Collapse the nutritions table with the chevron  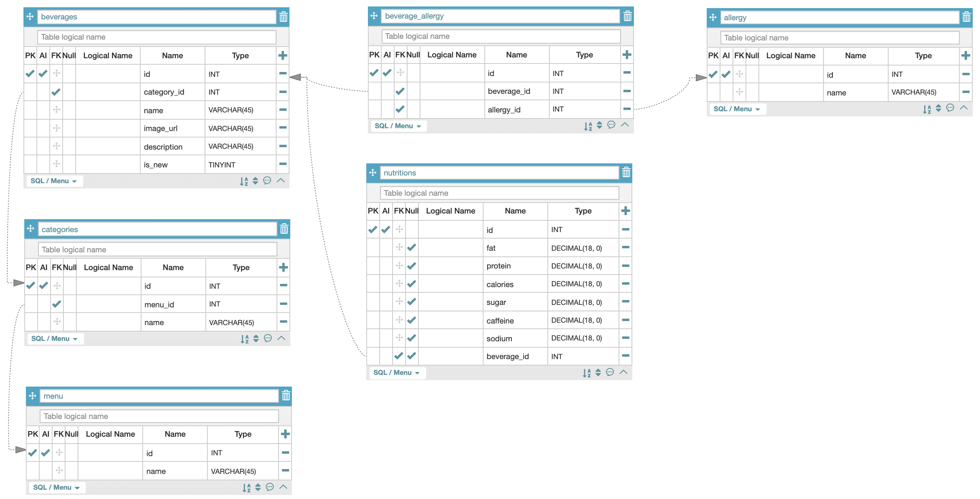(x=623, y=372)
